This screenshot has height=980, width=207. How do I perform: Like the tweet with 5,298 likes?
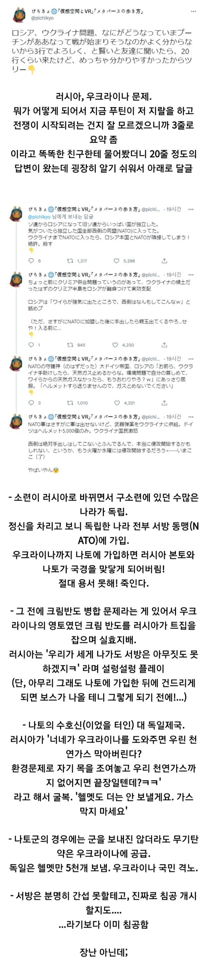(x=116, y=261)
